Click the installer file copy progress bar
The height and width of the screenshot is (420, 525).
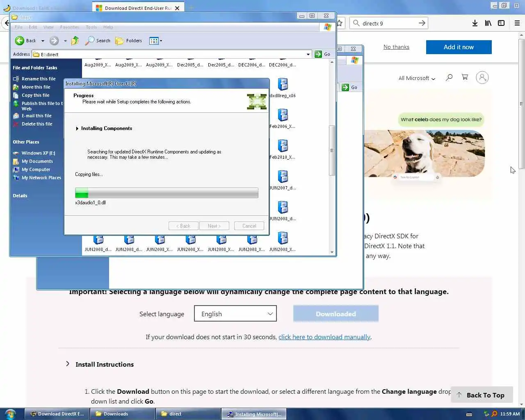(x=167, y=193)
